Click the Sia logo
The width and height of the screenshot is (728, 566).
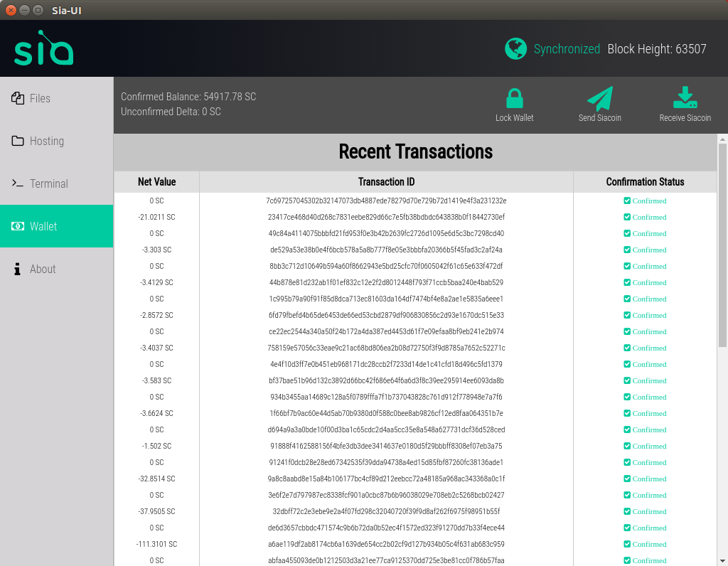click(x=43, y=48)
